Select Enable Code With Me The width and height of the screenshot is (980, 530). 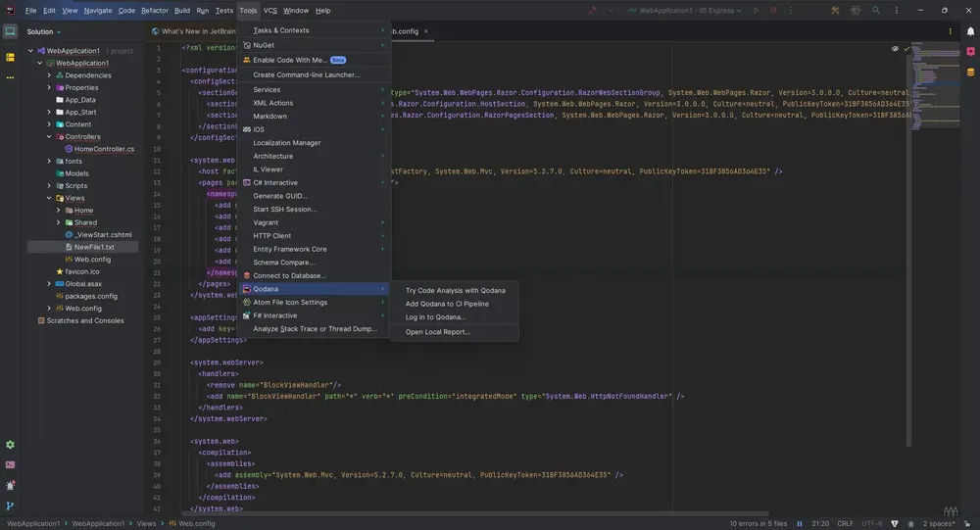coord(315,60)
